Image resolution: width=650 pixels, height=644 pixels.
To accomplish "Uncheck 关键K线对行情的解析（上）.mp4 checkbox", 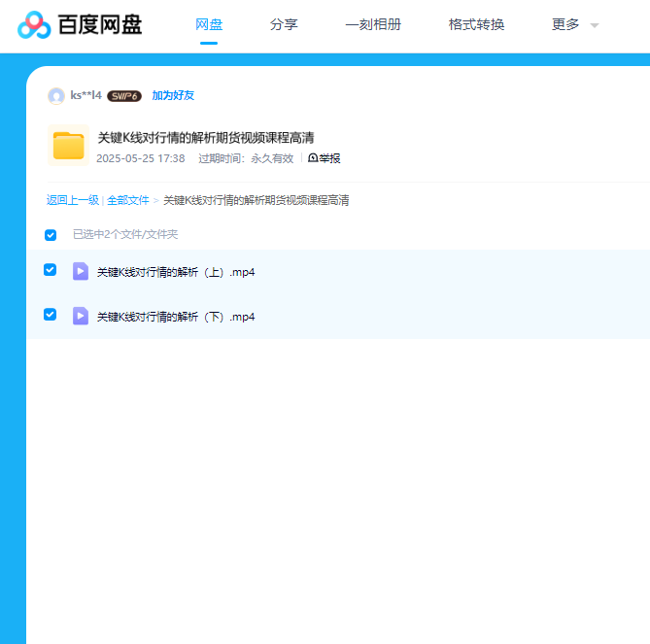I will pos(51,270).
